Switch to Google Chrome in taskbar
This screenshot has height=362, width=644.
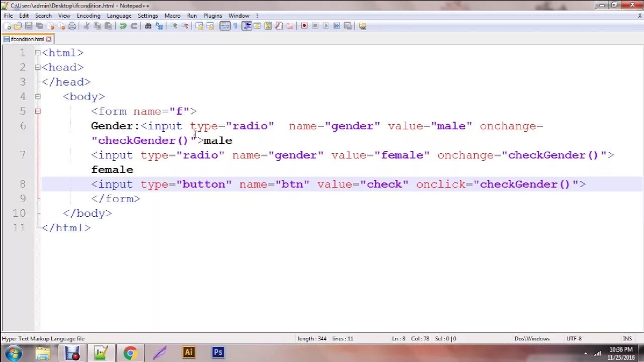coord(130,353)
